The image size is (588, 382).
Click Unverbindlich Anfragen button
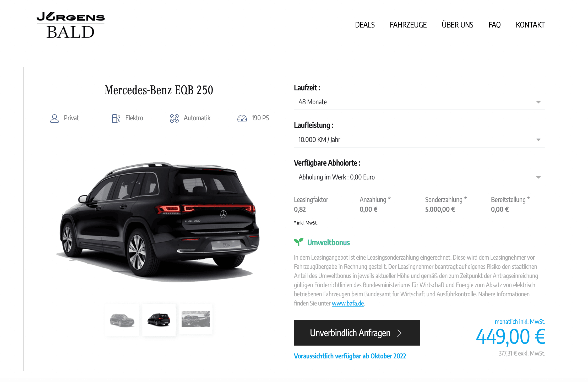[x=357, y=333]
